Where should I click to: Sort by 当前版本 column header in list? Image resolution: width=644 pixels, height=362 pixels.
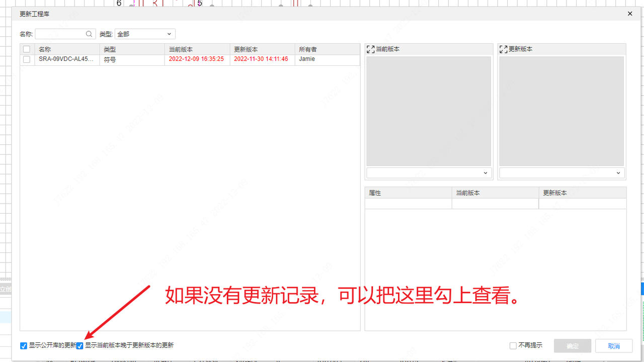click(x=197, y=49)
